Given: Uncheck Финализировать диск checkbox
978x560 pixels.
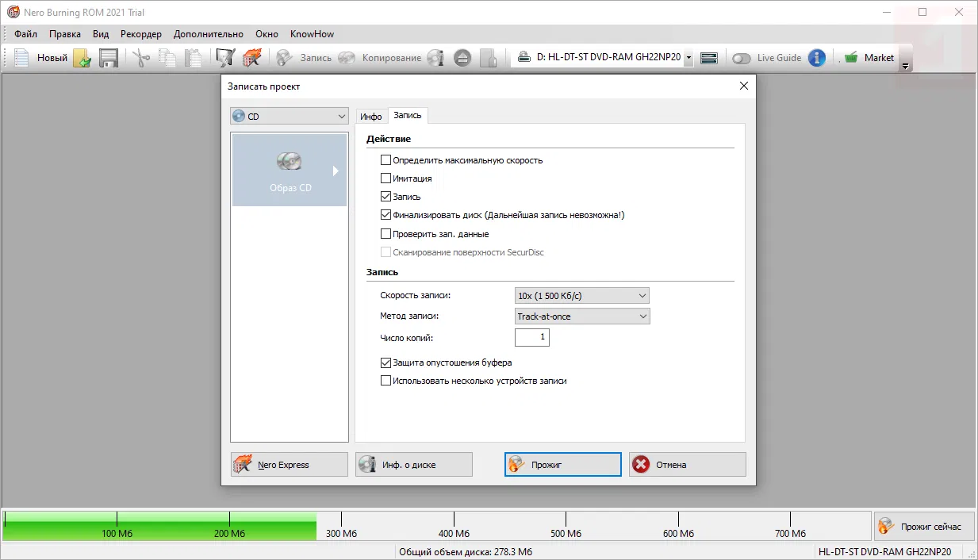Looking at the screenshot, I should tap(386, 215).
